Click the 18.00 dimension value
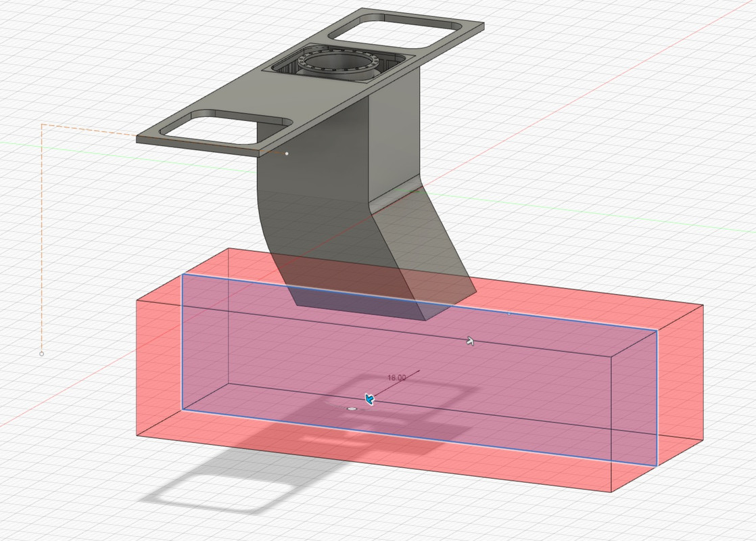 point(396,377)
